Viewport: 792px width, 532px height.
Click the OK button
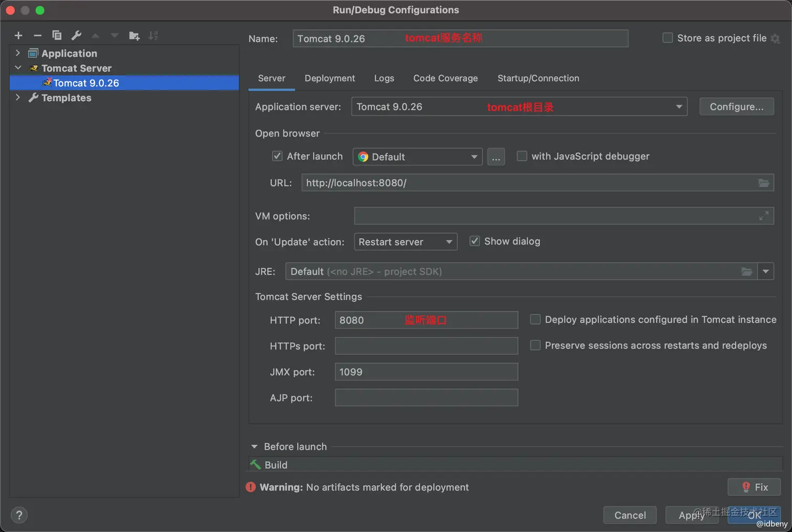point(754,515)
